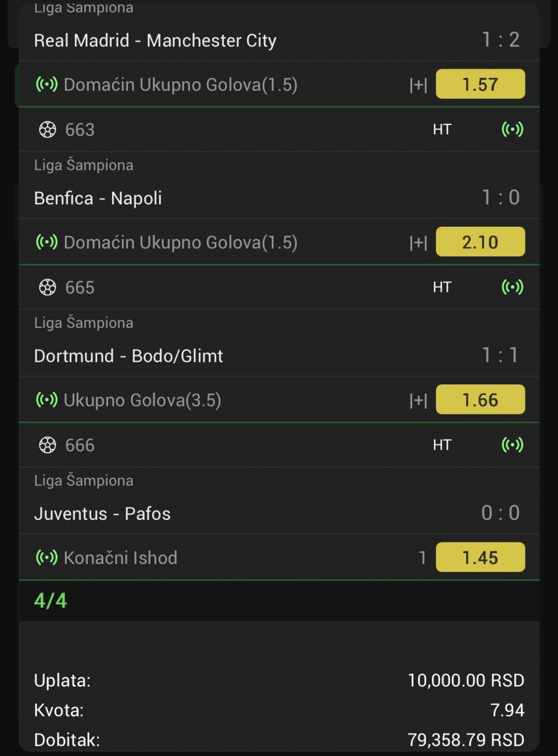Tap the live signal icon in the 663 row
The height and width of the screenshot is (756, 558).
coord(512,129)
